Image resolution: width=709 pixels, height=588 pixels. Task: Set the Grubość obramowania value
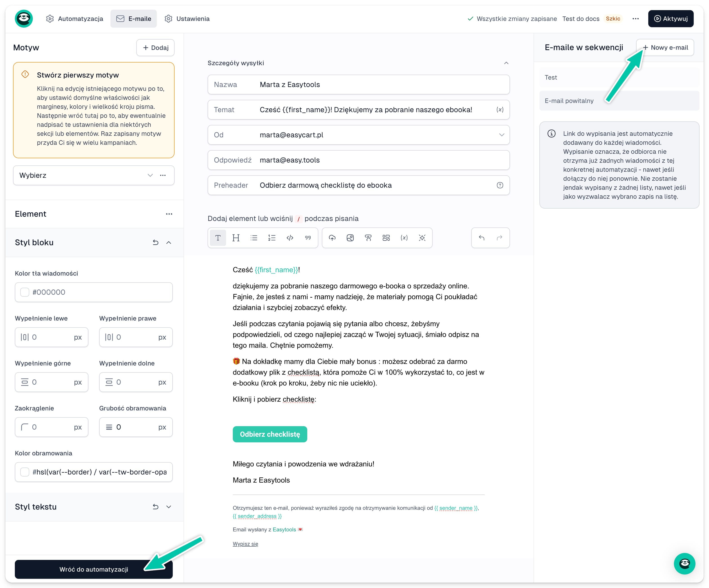pyautogui.click(x=136, y=427)
